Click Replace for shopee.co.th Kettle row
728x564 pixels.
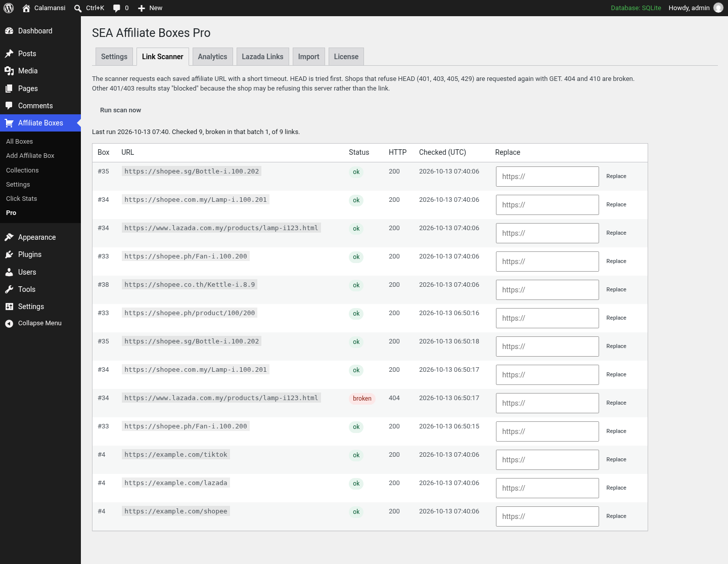pos(616,290)
